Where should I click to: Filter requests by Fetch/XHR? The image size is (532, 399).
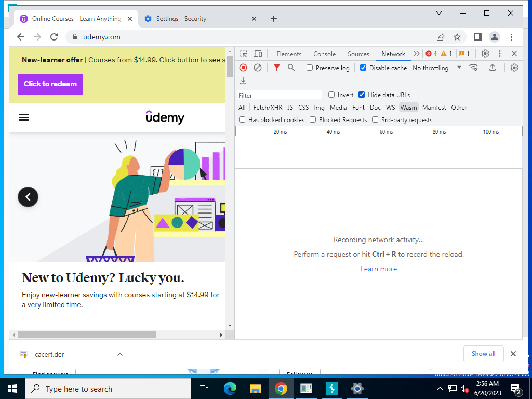(268, 107)
